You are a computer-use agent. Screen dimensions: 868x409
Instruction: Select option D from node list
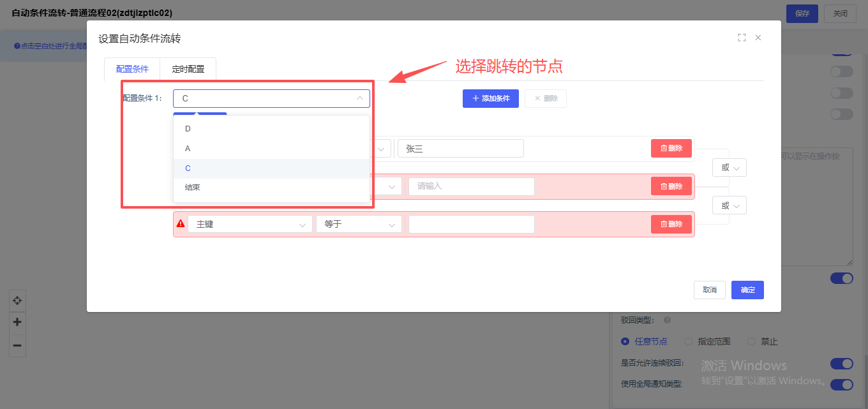[x=188, y=129]
